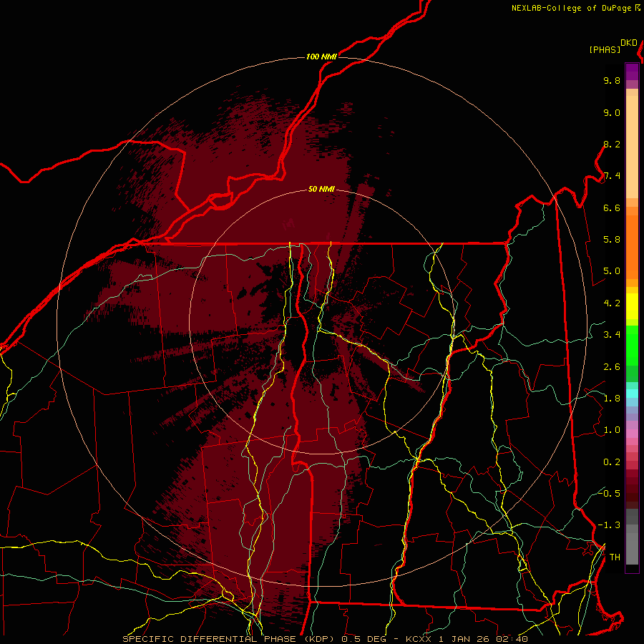Click the 1.0 scale value
This screenshot has width=644, height=644.
click(x=612, y=430)
